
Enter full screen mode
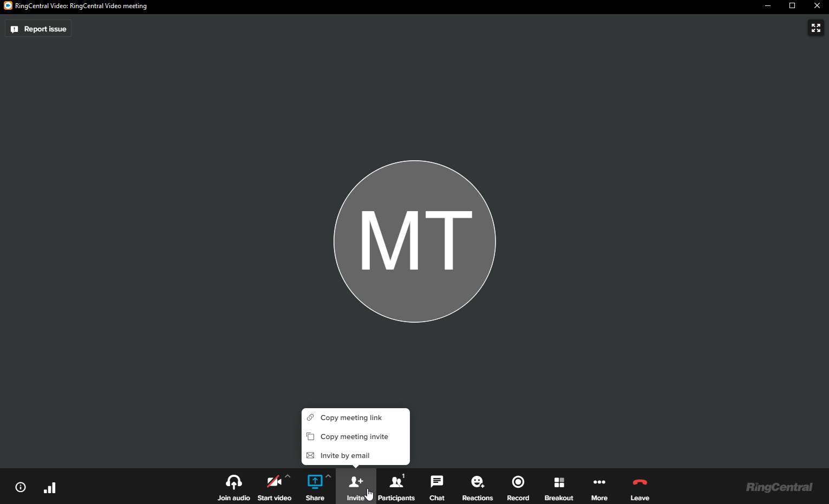[816, 28]
